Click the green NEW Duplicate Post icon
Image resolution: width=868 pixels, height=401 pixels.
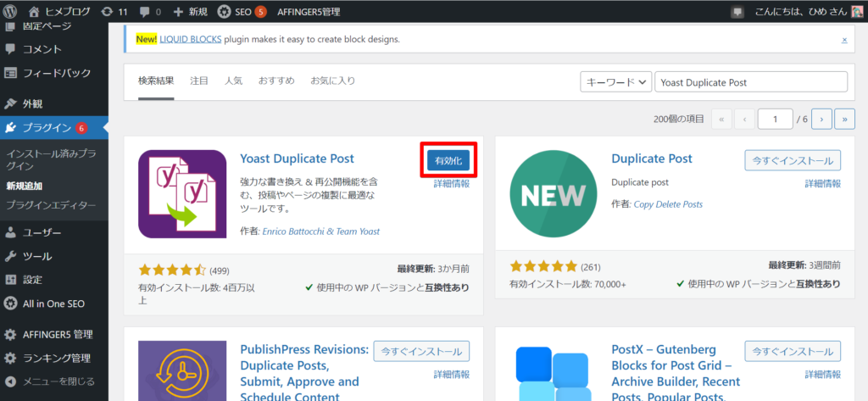coord(553,194)
